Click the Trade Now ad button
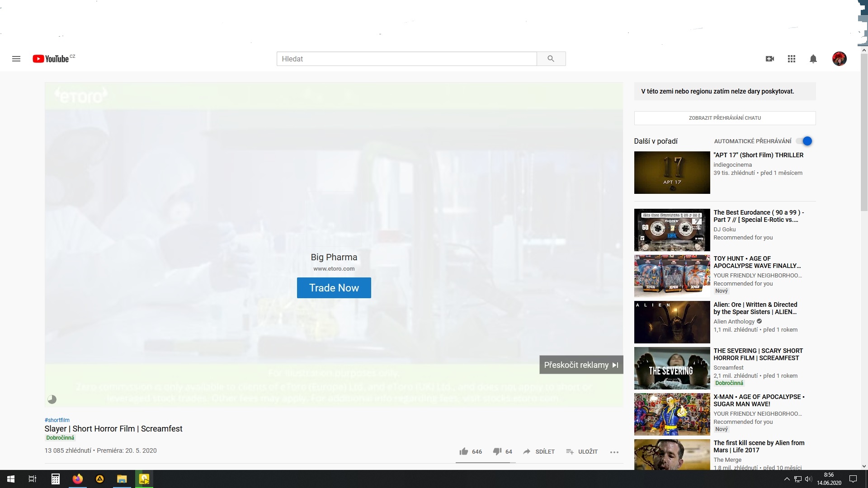 click(x=334, y=288)
